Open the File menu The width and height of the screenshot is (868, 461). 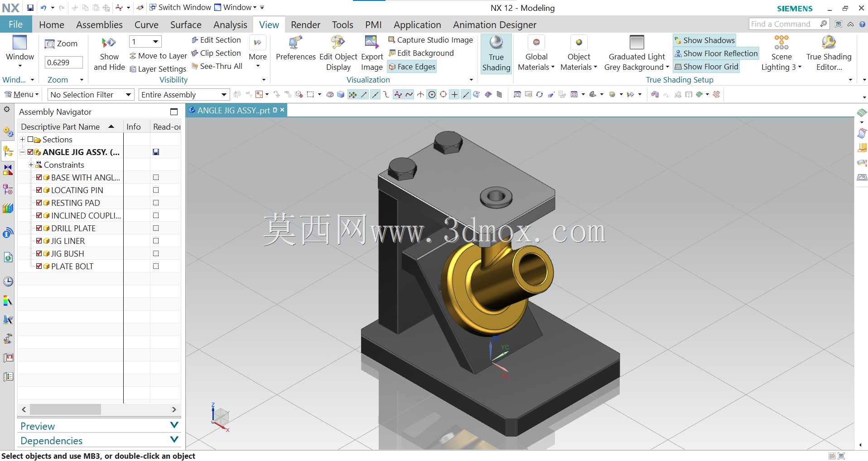click(15, 24)
